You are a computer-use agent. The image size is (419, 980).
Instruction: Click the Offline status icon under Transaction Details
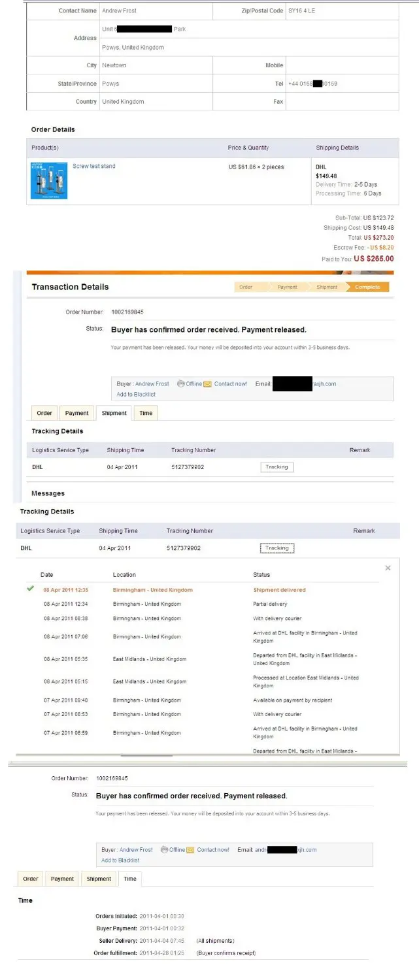tap(180, 384)
